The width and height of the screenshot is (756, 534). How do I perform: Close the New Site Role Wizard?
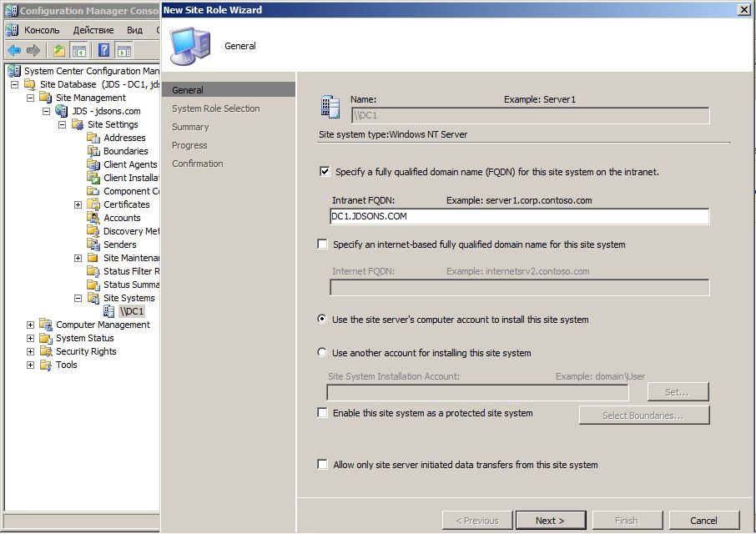click(x=744, y=10)
